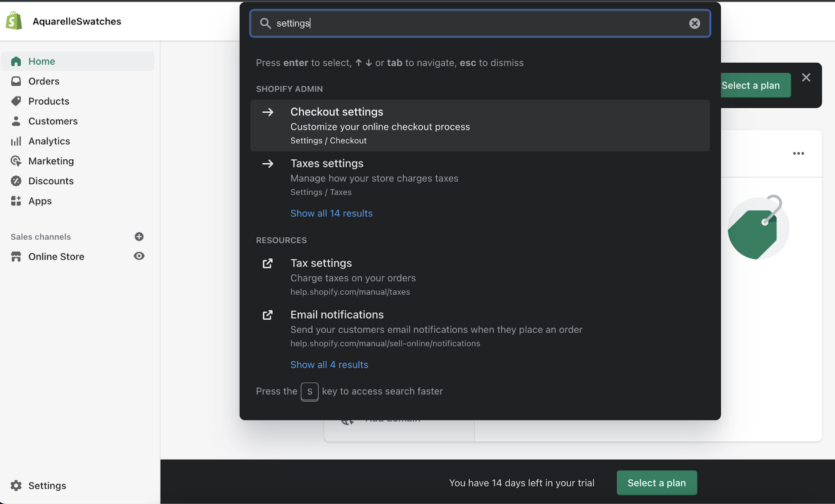
Task: Click the Shopify bag logo
Action: pyautogui.click(x=14, y=21)
